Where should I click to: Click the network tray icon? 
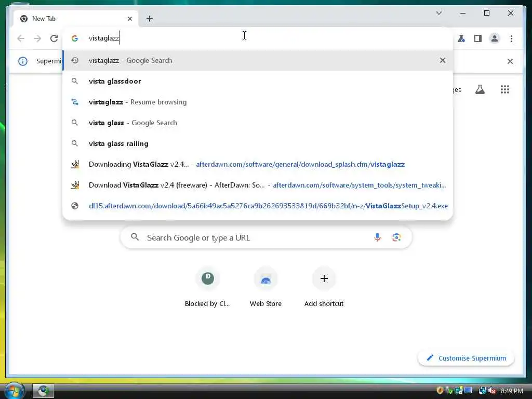coord(482,391)
